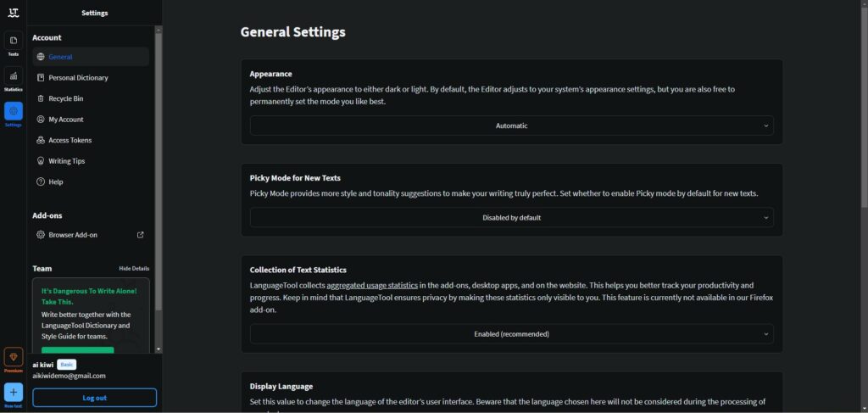Click Hide Details in Team section
The image size is (868, 413).
(134, 269)
